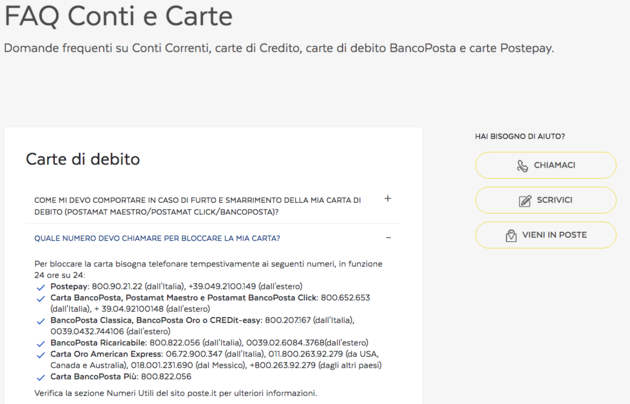The height and width of the screenshot is (404, 630).
Task: Select the Vieni in Poste button
Action: click(546, 235)
